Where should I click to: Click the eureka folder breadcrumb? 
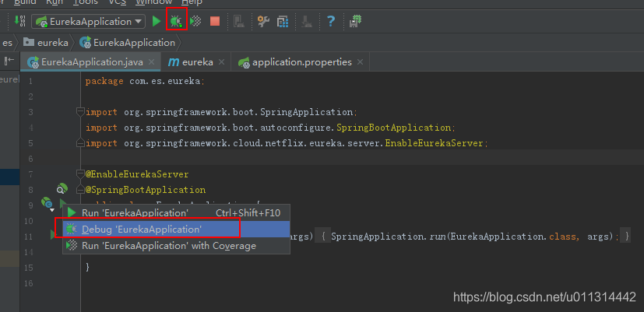coord(46,43)
